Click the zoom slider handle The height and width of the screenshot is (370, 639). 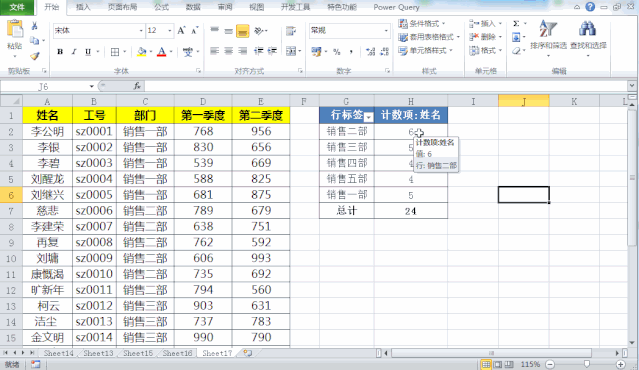click(x=586, y=364)
